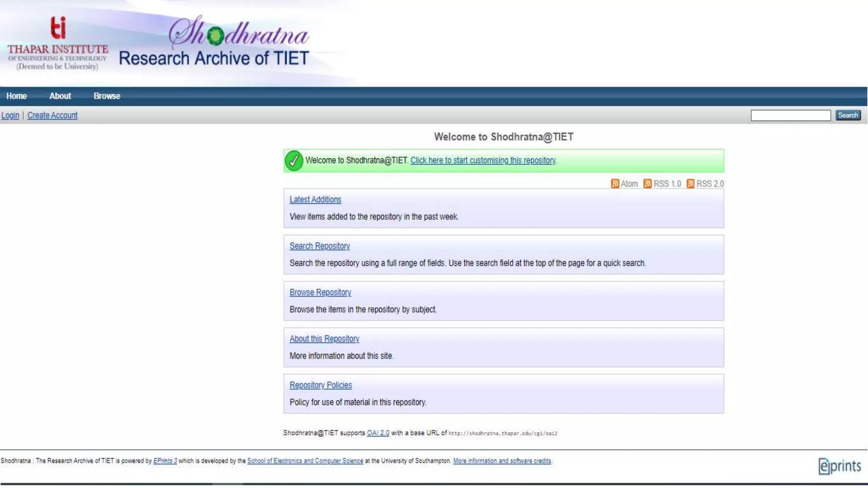
Task: Click the green checkmark icon
Action: (294, 161)
